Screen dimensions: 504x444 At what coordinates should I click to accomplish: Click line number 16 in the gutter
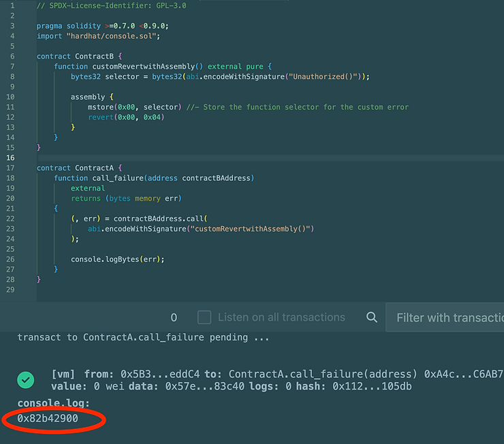coord(10,157)
